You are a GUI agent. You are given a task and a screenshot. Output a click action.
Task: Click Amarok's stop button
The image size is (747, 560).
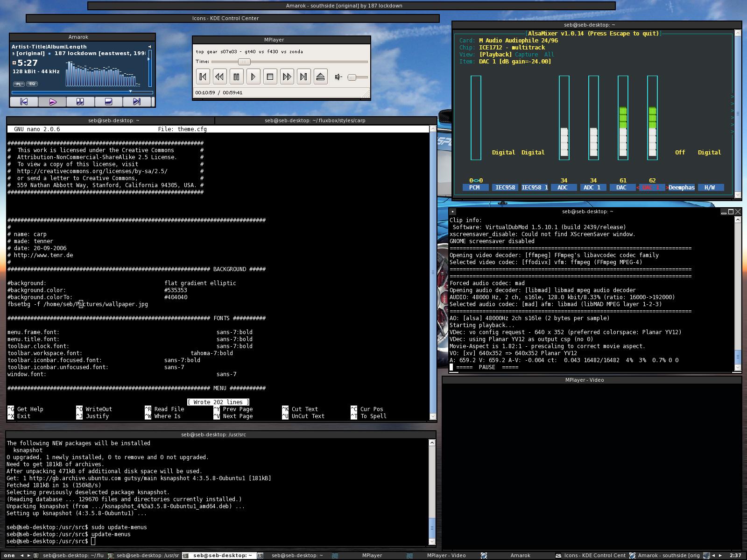tap(108, 102)
